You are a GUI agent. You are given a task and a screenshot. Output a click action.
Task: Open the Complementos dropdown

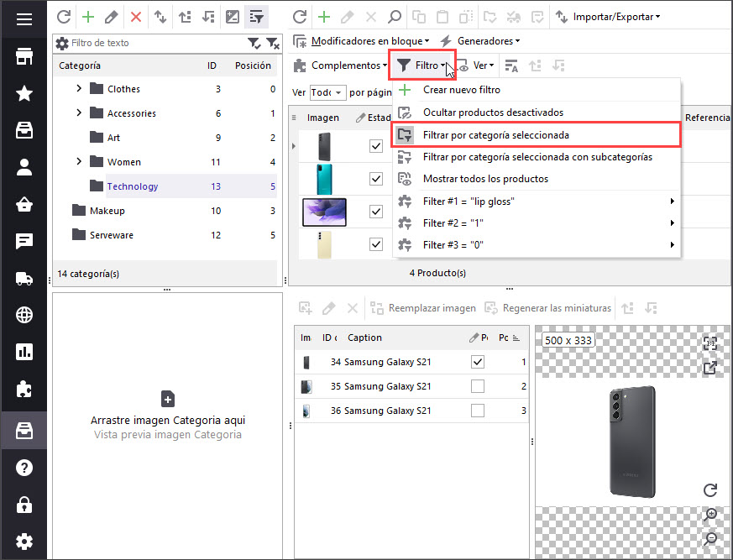(x=340, y=65)
